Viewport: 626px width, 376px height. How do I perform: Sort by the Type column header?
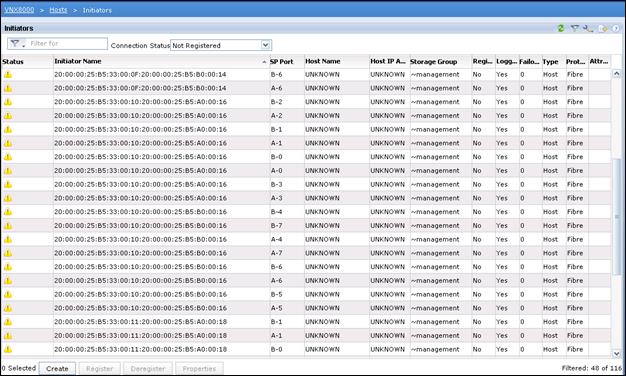pos(553,61)
